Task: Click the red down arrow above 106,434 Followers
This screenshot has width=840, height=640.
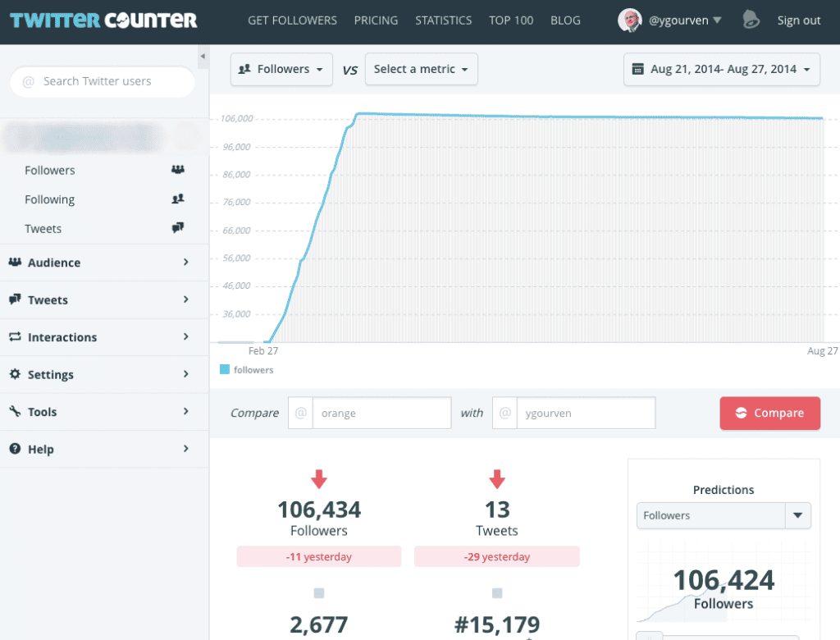Action: 319,478
